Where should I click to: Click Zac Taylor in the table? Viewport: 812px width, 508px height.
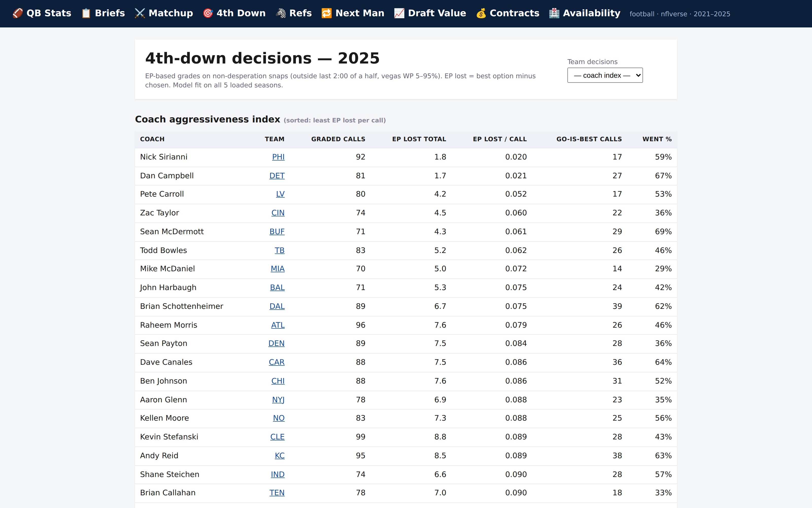tap(159, 213)
